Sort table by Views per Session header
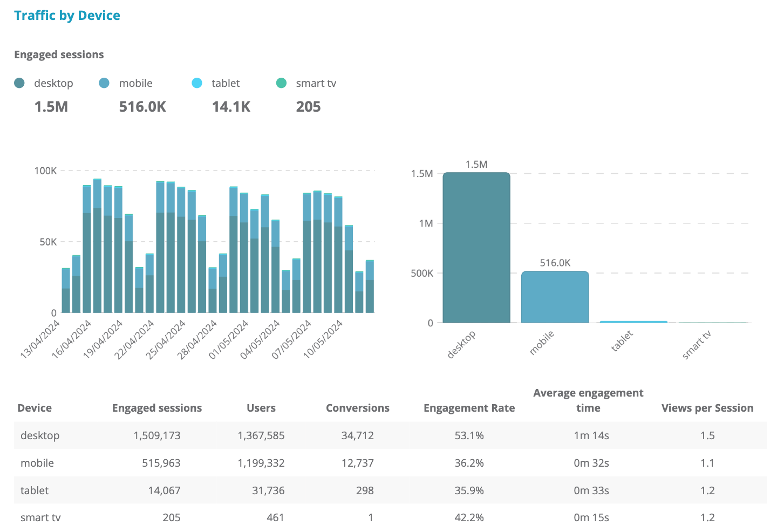The image size is (777, 532). pos(707,408)
